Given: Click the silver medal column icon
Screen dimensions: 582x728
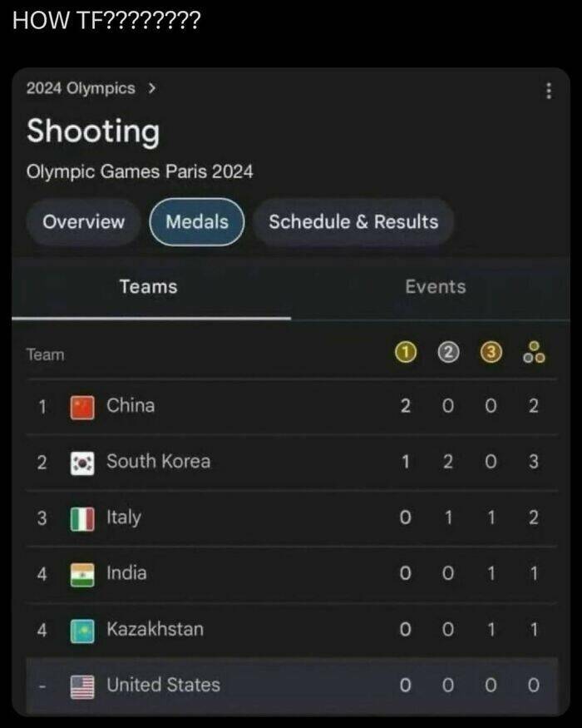Looking at the screenshot, I should click(448, 354).
